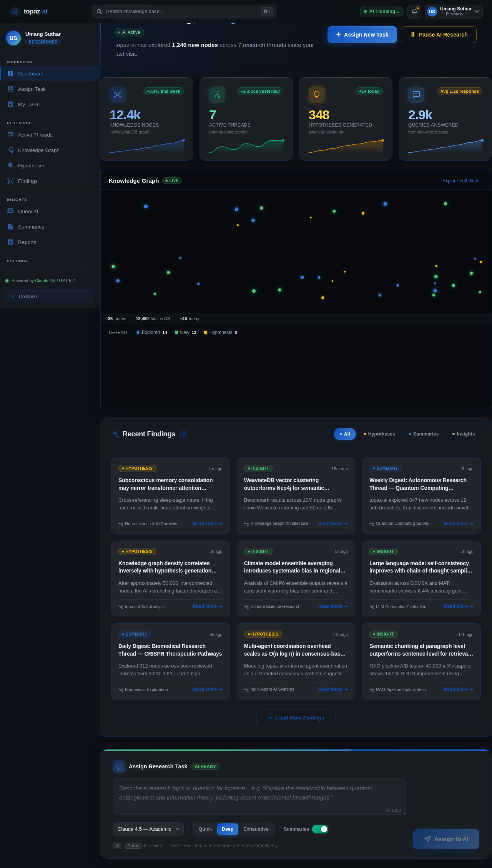Open Explore Full View link
Viewport: 492px width, 868px height.
click(x=463, y=181)
